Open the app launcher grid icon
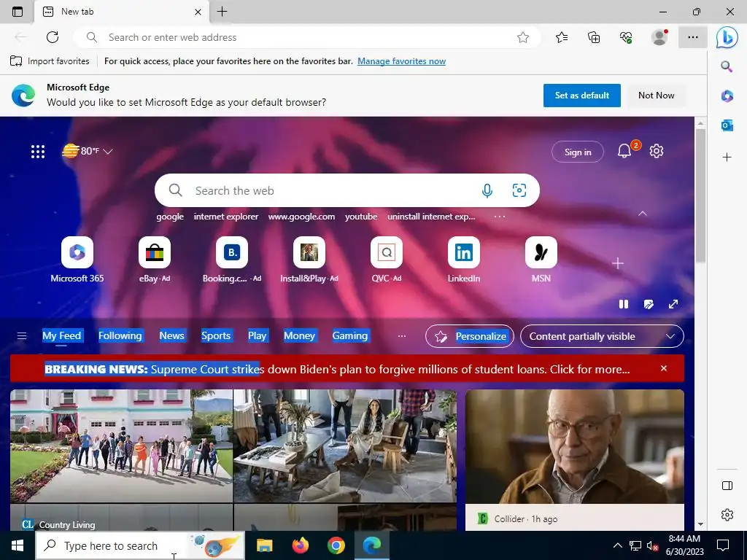This screenshot has width=747, height=560. (x=38, y=152)
